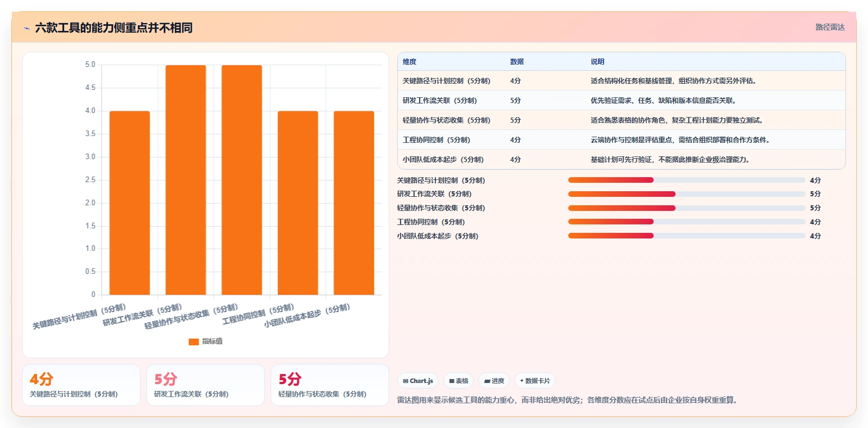Click the 路径雷达 label in the header
The image size is (868, 428).
830,27
